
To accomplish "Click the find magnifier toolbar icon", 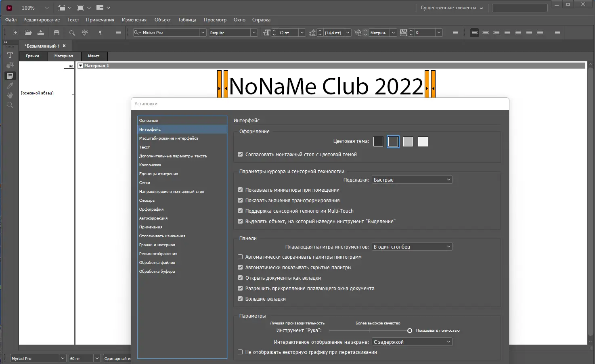I will [x=72, y=33].
